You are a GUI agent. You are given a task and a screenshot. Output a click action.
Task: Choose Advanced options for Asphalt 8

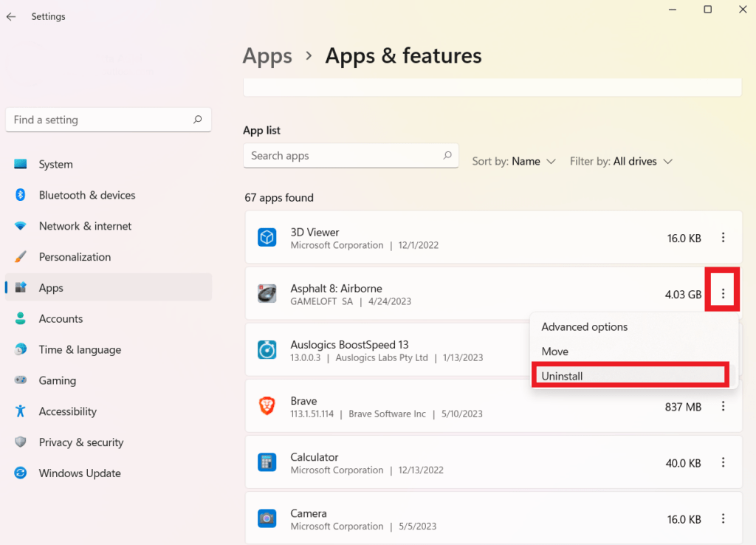tap(584, 326)
